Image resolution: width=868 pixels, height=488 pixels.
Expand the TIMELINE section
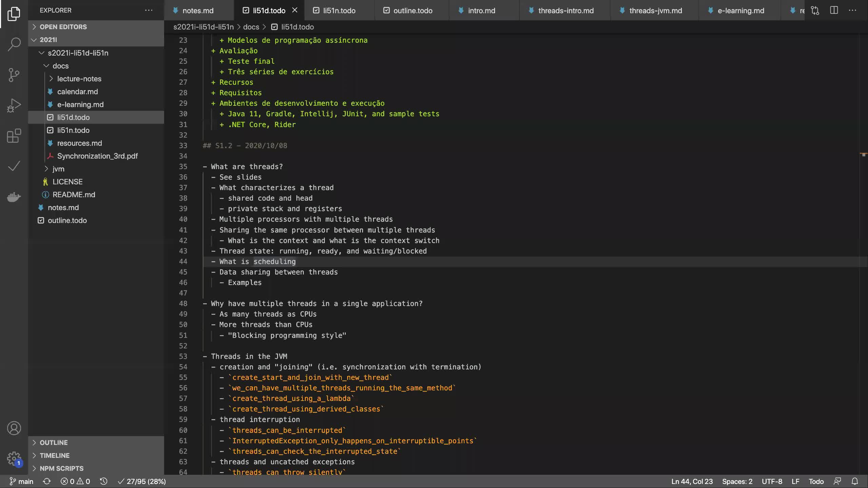[x=96, y=455]
